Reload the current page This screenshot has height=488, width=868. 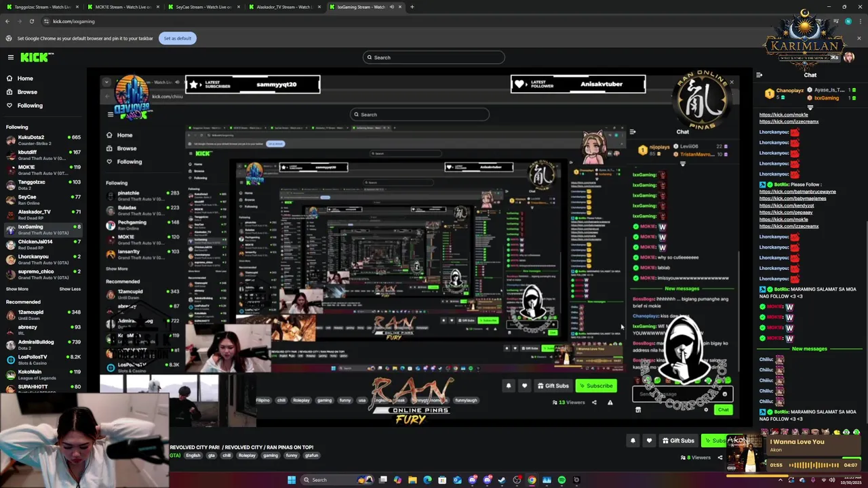tap(31, 21)
